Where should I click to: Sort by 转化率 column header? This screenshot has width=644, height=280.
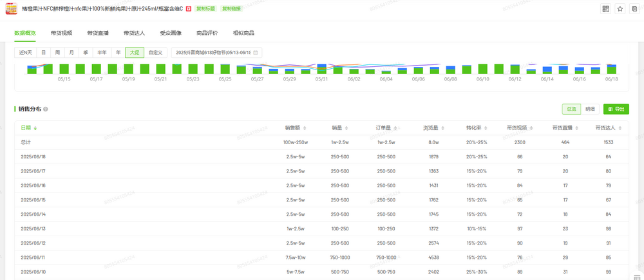coord(477,128)
